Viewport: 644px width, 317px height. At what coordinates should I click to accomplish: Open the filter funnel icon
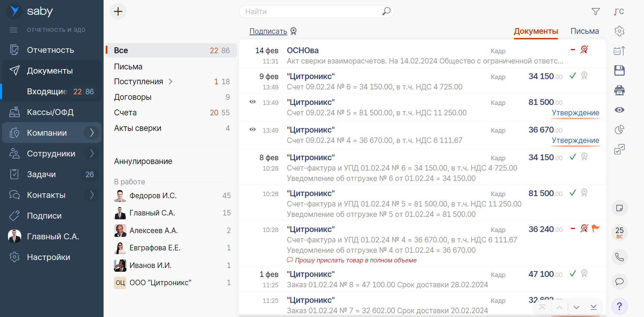[595, 11]
